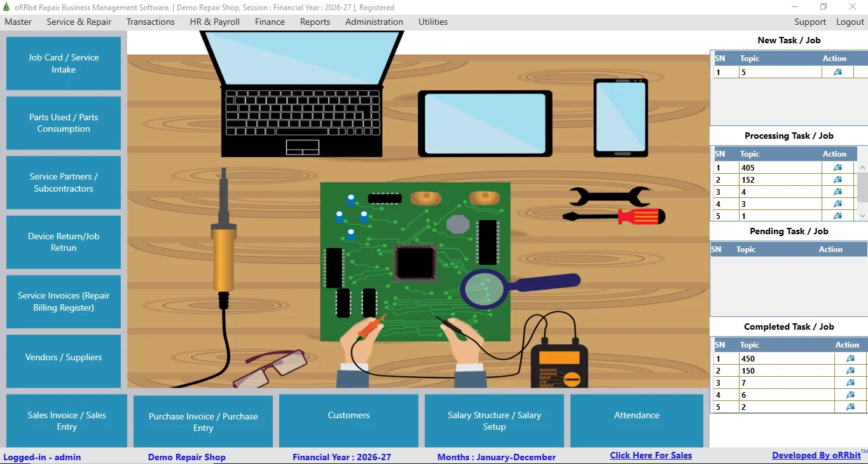Click Topic header in Pending Task table

746,249
